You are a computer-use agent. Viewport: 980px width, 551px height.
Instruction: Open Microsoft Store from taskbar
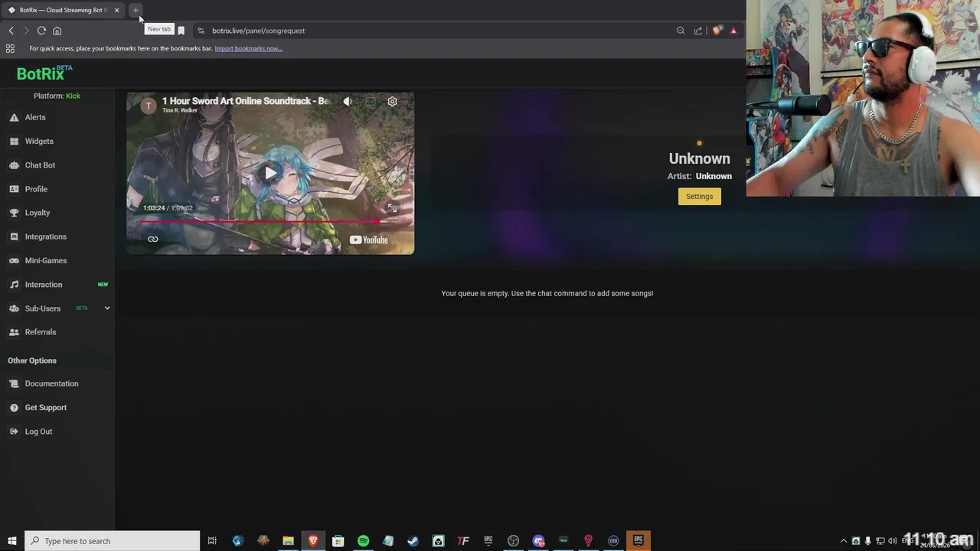pyautogui.click(x=338, y=541)
